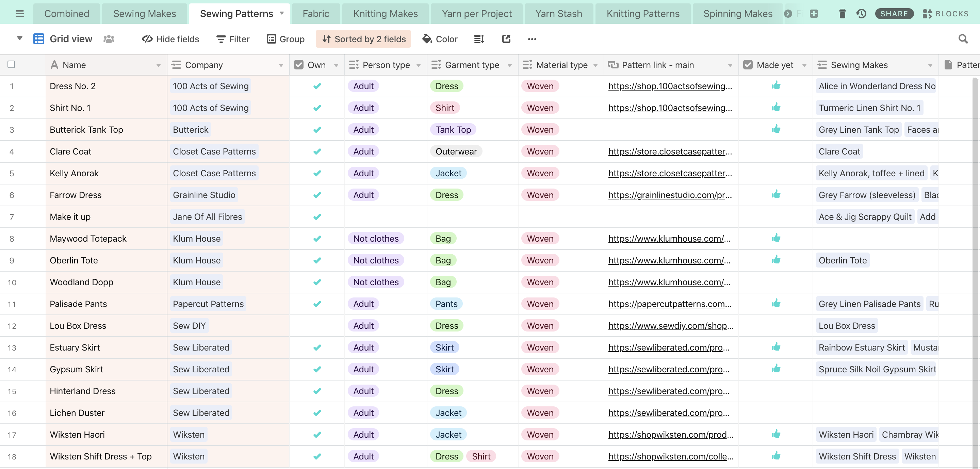Open Clare Coat closetcasepatterns link
The height and width of the screenshot is (469, 980).
tap(670, 152)
